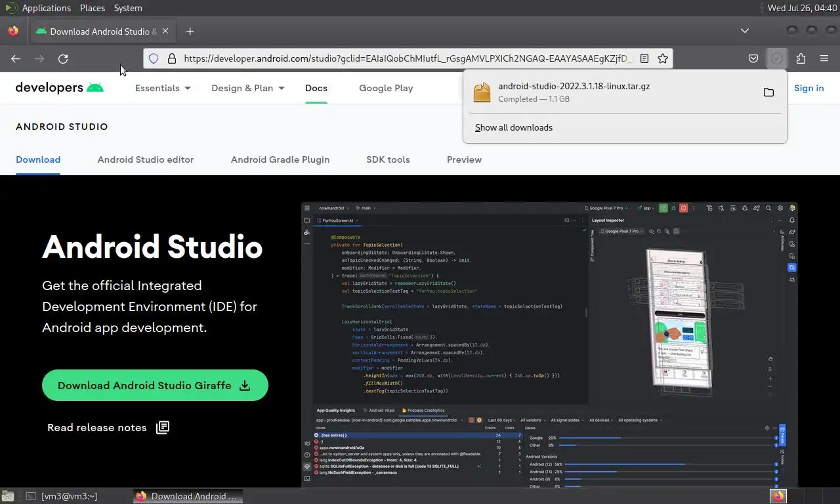Open the Places menu
This screenshot has width=840, height=504.
click(x=93, y=8)
